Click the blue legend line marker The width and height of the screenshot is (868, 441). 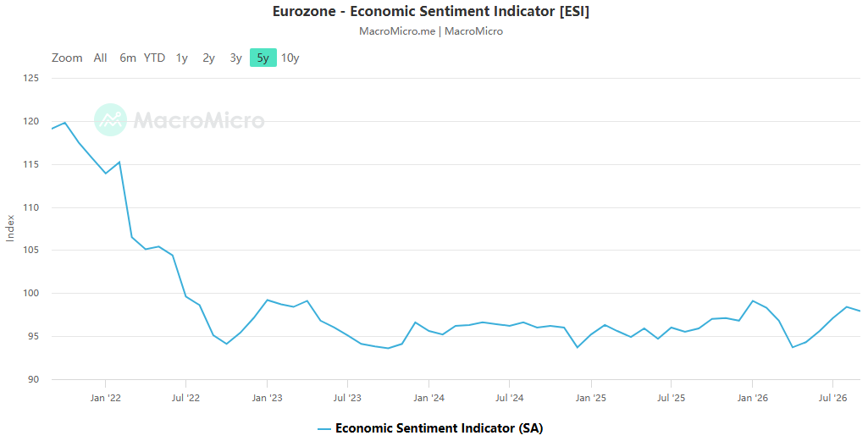[324, 429]
